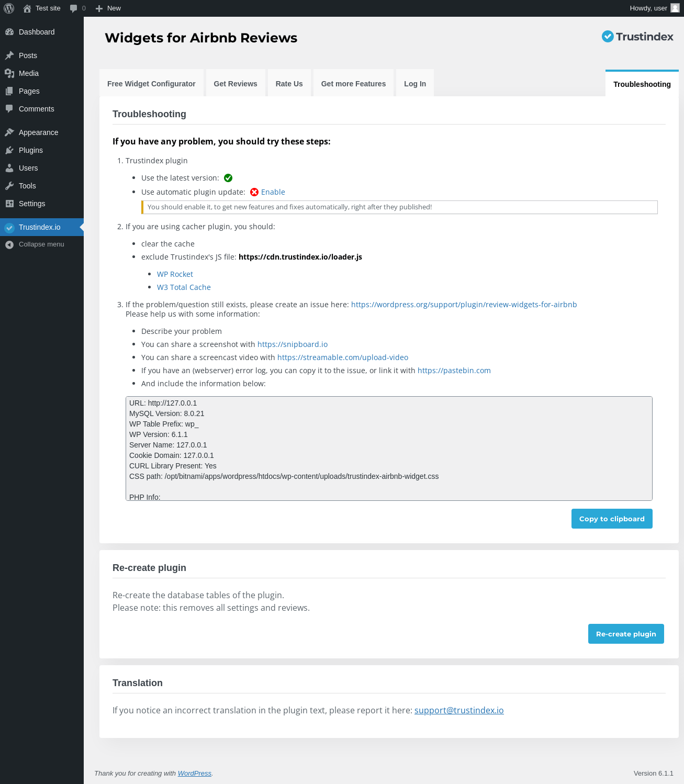Collapse the admin menu
684x784 pixels.
[42, 244]
